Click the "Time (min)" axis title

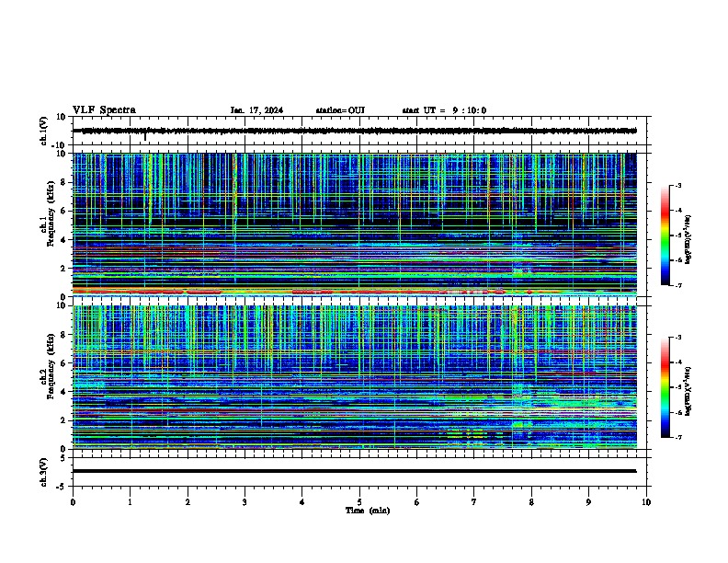pos(368,511)
